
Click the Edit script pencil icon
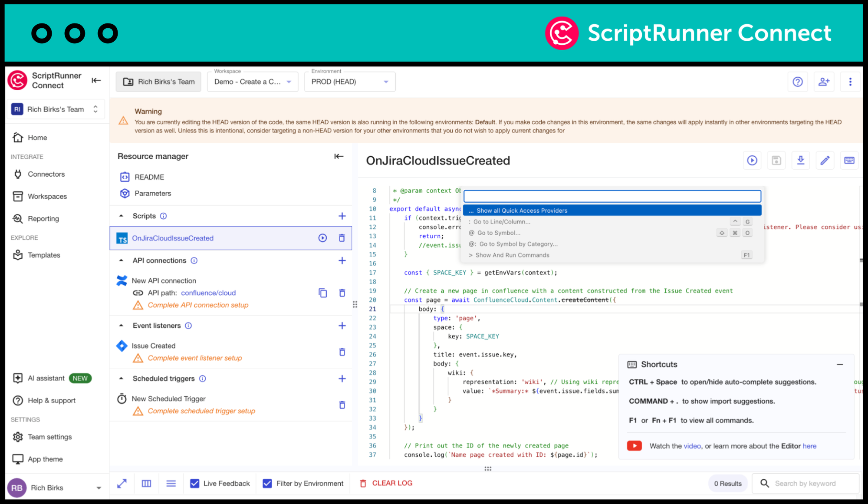825,160
